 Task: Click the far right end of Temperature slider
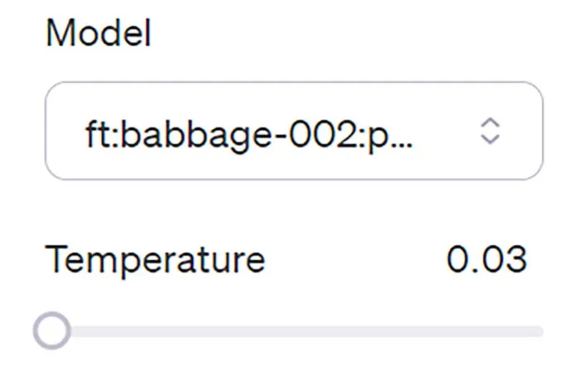coord(540,332)
